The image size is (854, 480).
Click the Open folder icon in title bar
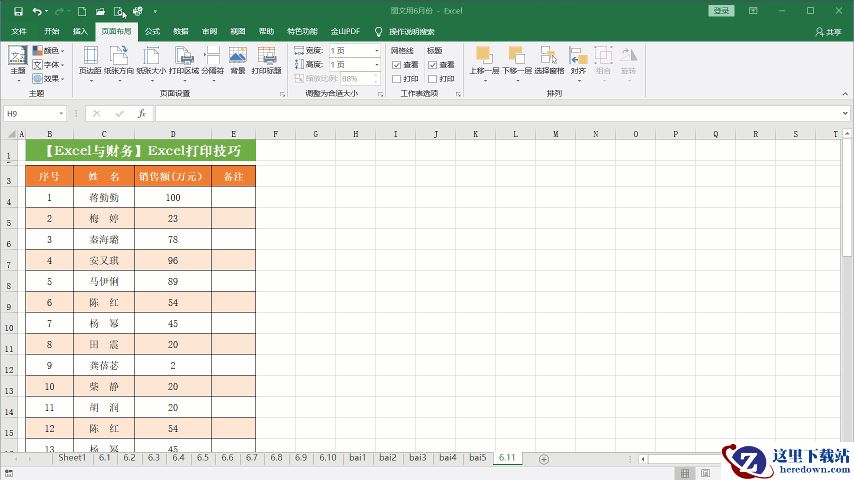tap(100, 11)
